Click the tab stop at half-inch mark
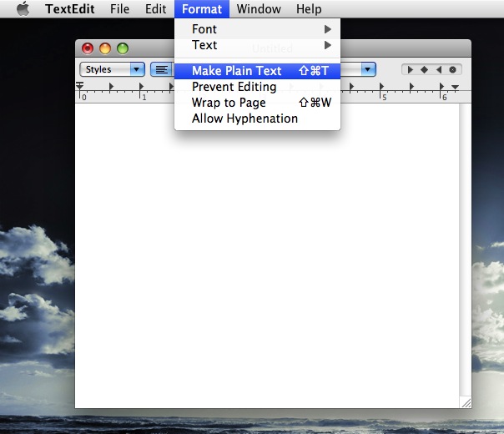This screenshot has width=504, height=434. point(111,87)
